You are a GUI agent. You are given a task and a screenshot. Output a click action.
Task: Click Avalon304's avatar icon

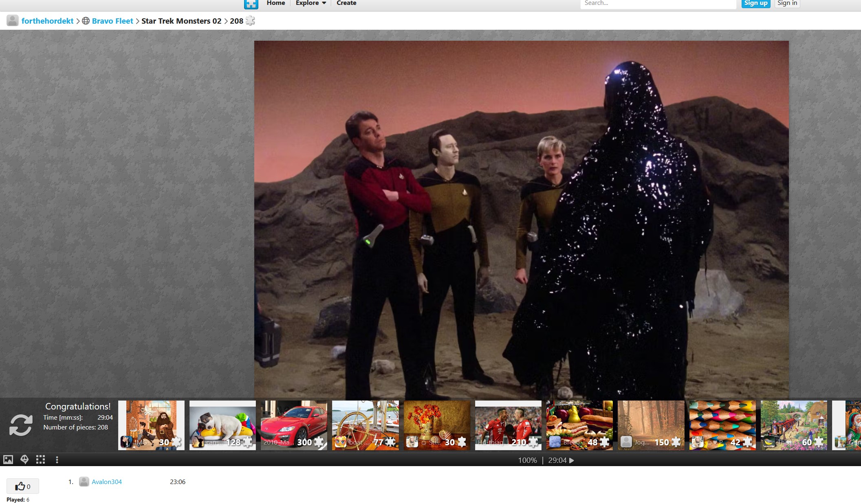[84, 482]
